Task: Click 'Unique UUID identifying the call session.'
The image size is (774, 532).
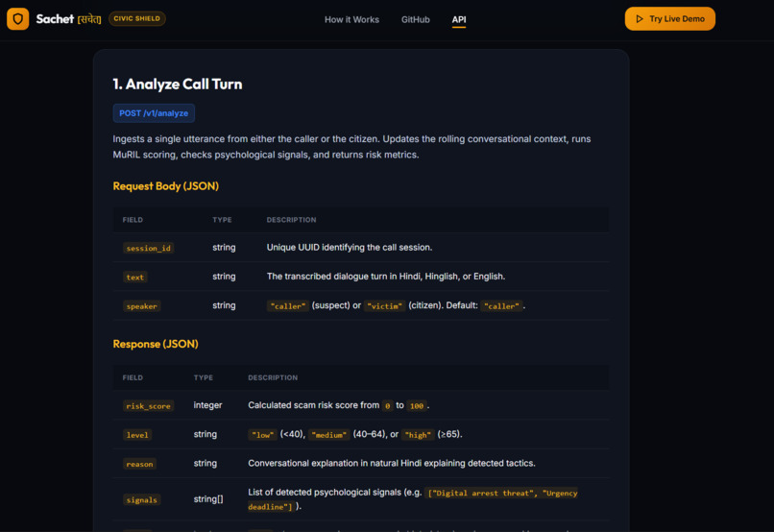Action: 350,247
